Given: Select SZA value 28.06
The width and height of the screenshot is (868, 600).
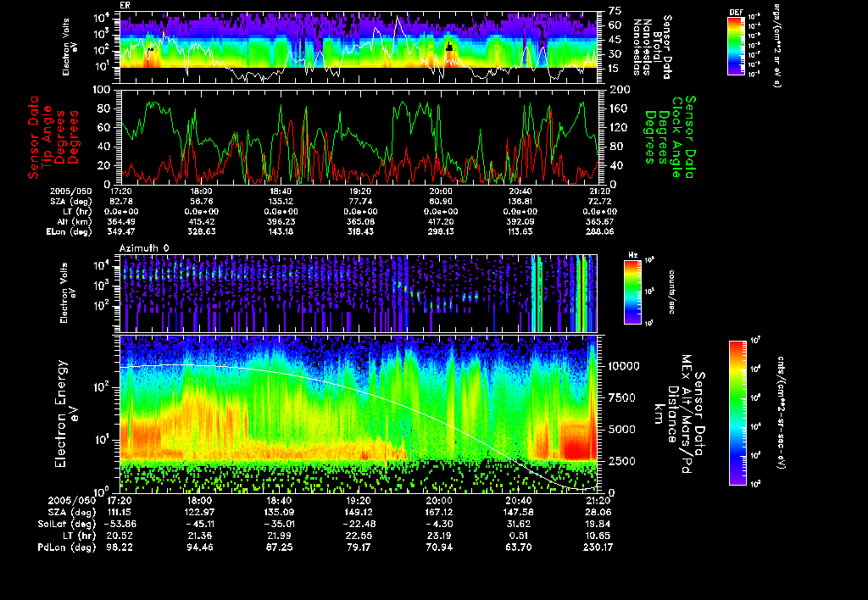Looking at the screenshot, I should (598, 513).
